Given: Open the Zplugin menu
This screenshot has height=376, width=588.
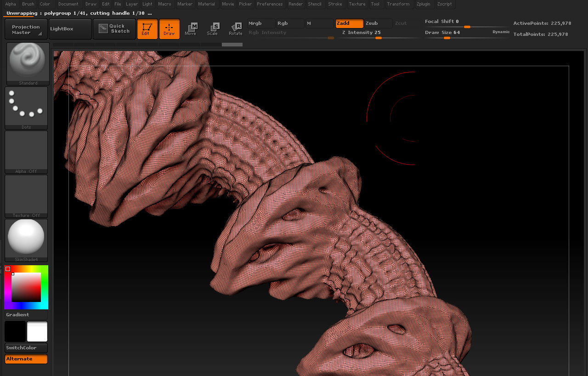Looking at the screenshot, I should point(424,4).
